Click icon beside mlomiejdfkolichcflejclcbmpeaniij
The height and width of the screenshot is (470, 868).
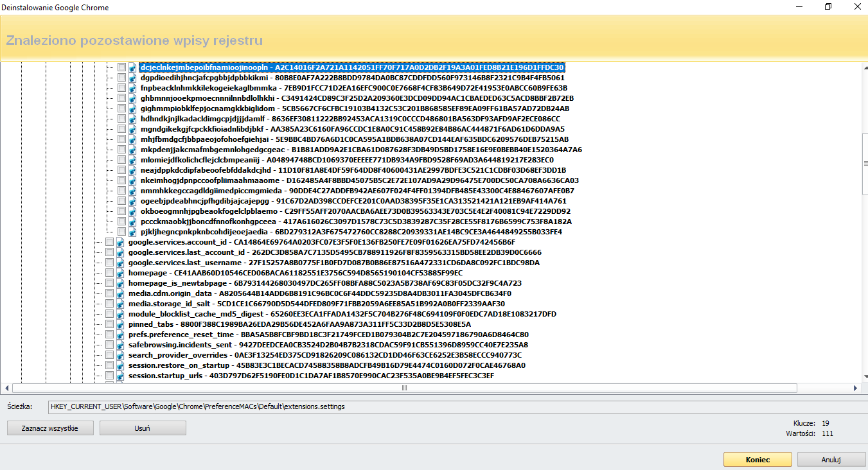pos(132,160)
